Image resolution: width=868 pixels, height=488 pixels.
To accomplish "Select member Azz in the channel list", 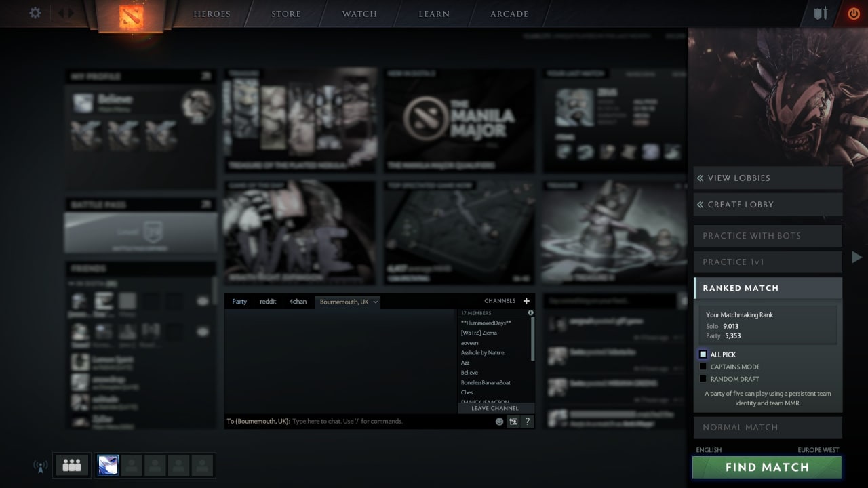I will click(465, 363).
